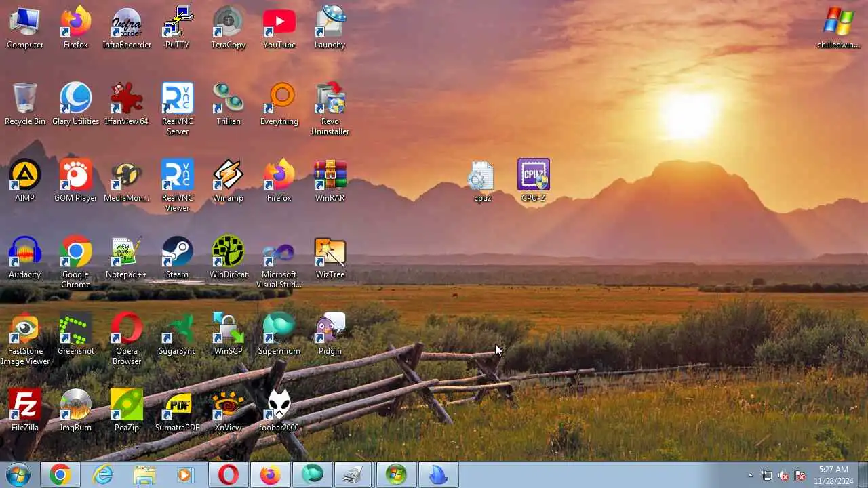
Task: Launch Google Chrome desktop shortcut
Action: (x=76, y=262)
